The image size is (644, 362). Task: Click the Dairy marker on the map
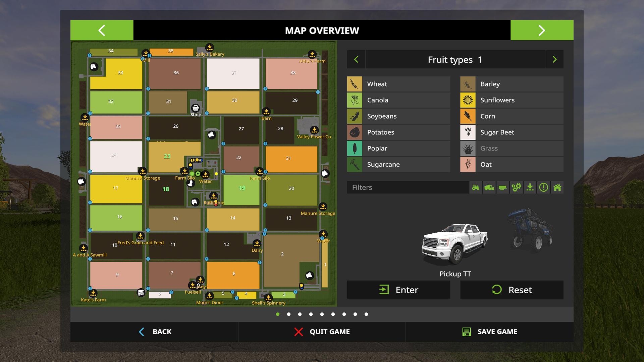(x=257, y=243)
